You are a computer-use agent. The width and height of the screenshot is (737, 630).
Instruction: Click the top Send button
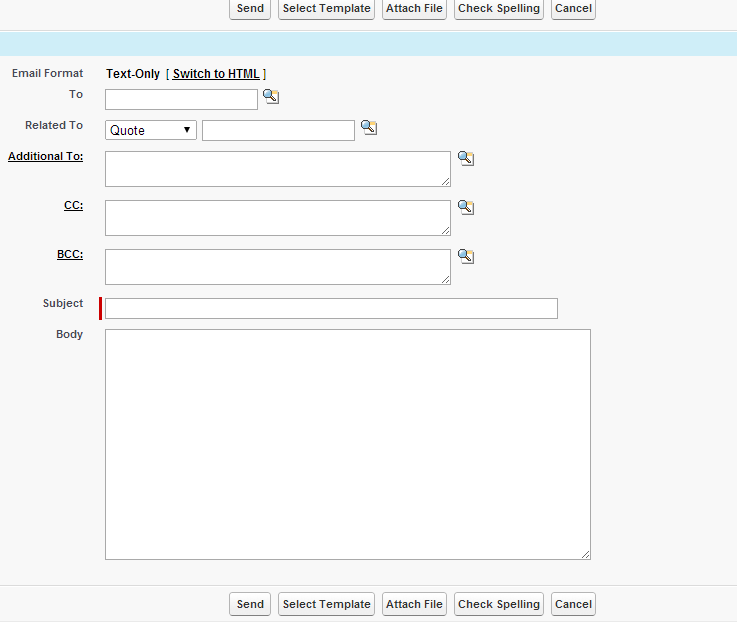coord(250,8)
